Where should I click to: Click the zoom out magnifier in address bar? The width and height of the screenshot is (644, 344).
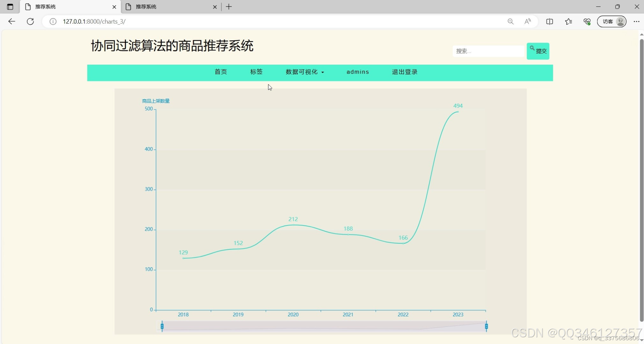click(511, 21)
